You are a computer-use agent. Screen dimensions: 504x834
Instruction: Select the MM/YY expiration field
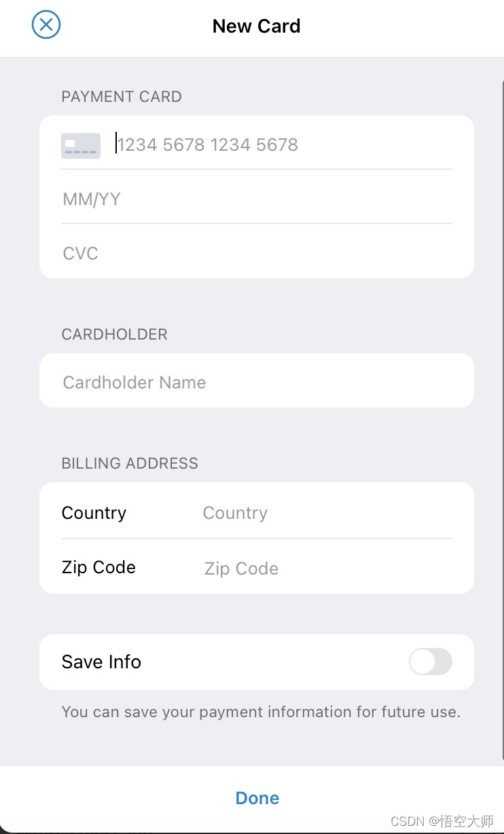point(257,199)
